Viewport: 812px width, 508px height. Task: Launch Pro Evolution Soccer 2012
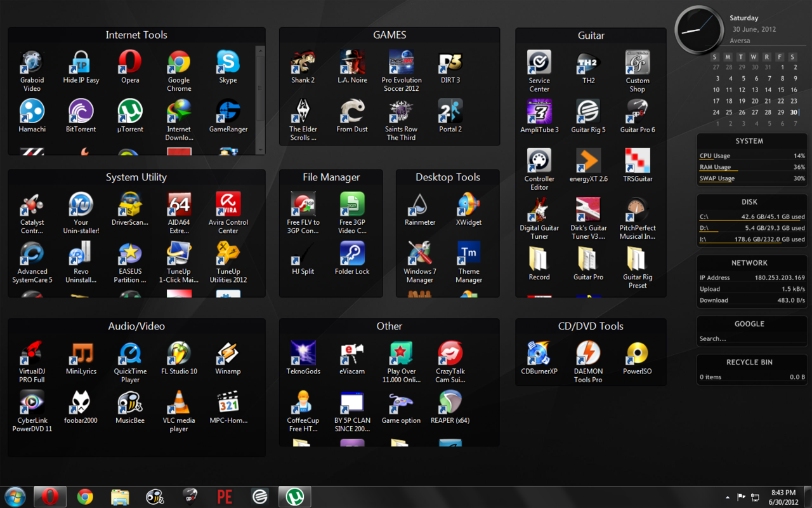tap(402, 71)
